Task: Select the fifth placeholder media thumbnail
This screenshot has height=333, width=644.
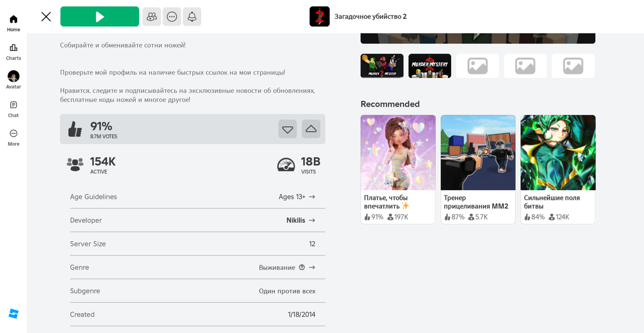Action: point(573,66)
